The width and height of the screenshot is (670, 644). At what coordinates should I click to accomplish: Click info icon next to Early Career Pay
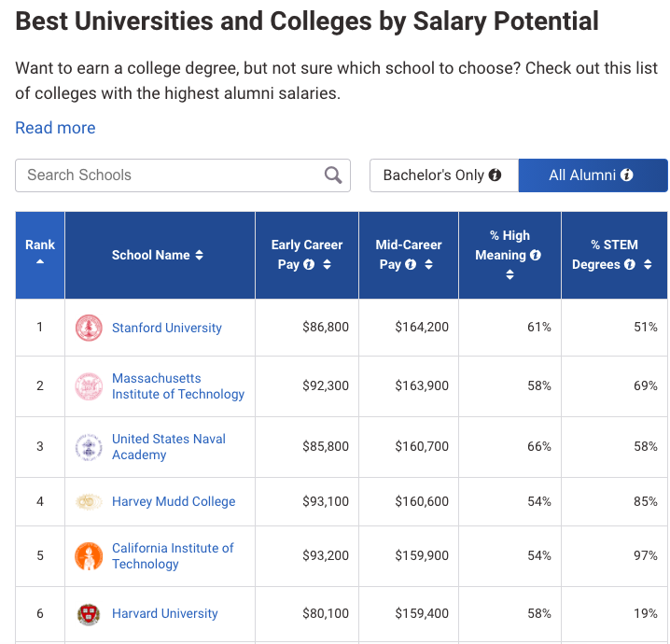(x=309, y=264)
